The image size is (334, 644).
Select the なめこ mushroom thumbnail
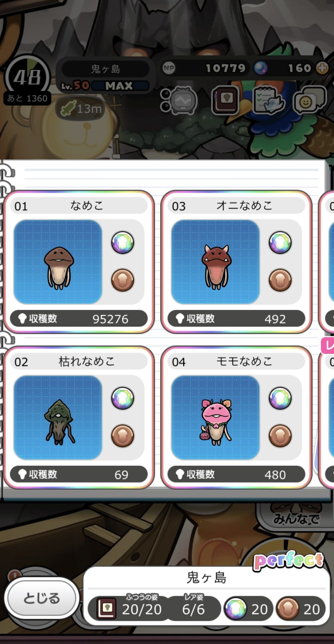tap(58, 262)
